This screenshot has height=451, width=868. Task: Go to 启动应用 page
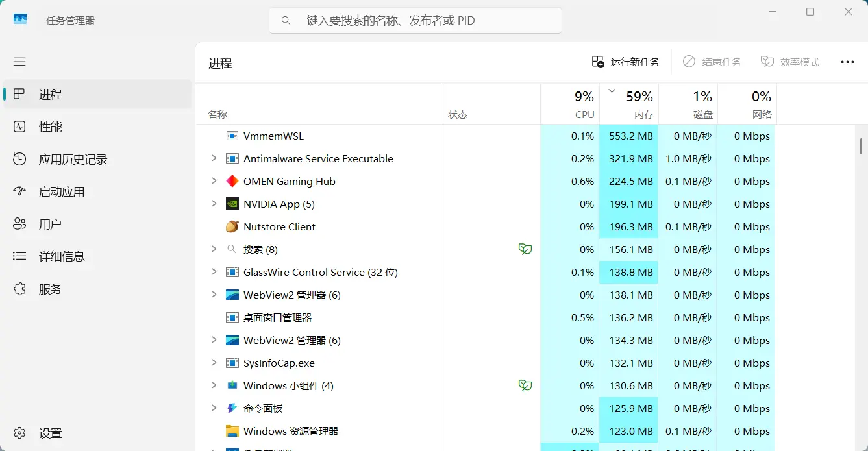pyautogui.click(x=97, y=191)
